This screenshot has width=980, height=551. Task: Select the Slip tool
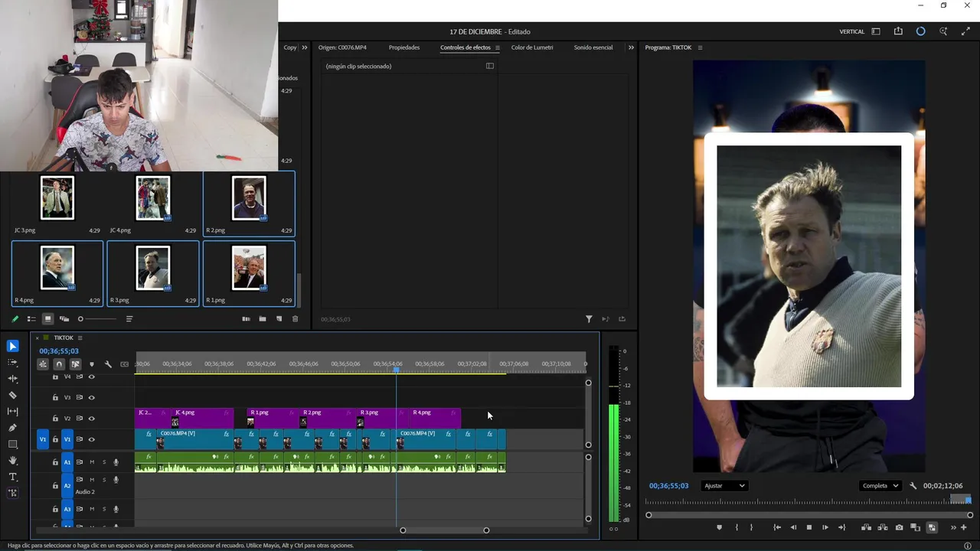click(x=13, y=412)
